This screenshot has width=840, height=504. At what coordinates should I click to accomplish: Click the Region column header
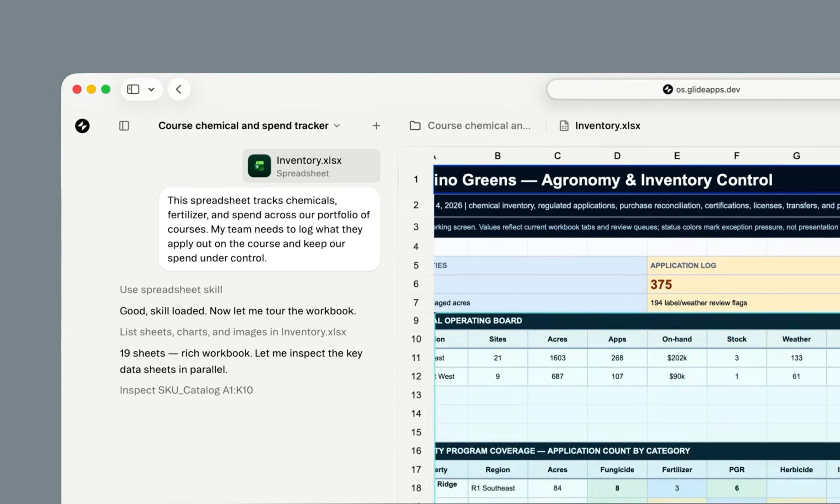click(498, 469)
